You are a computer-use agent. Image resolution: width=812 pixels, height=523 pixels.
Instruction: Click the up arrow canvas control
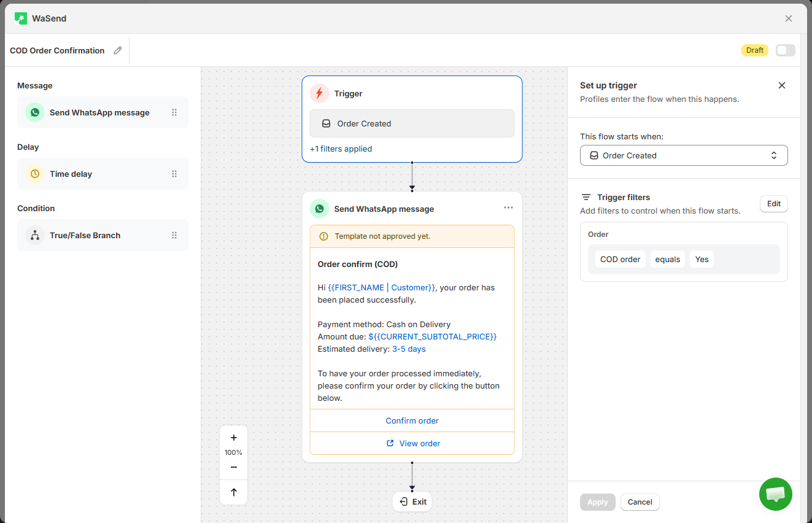(x=234, y=492)
